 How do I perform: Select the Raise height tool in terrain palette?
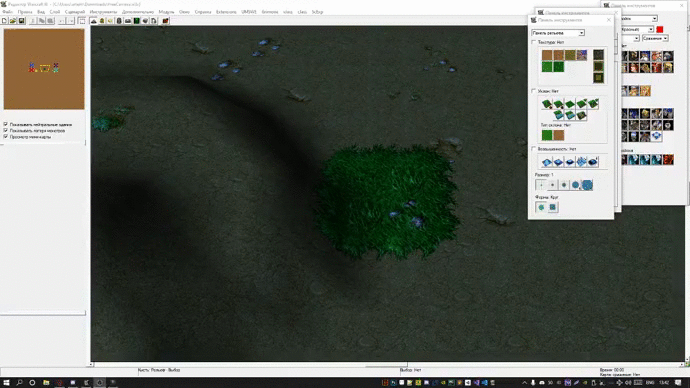[547, 162]
